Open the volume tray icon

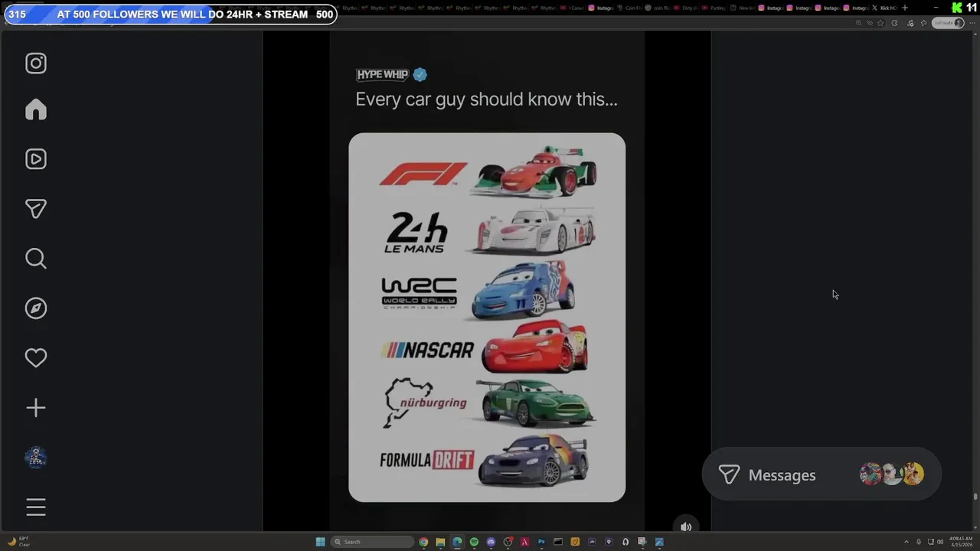pyautogui.click(x=942, y=542)
